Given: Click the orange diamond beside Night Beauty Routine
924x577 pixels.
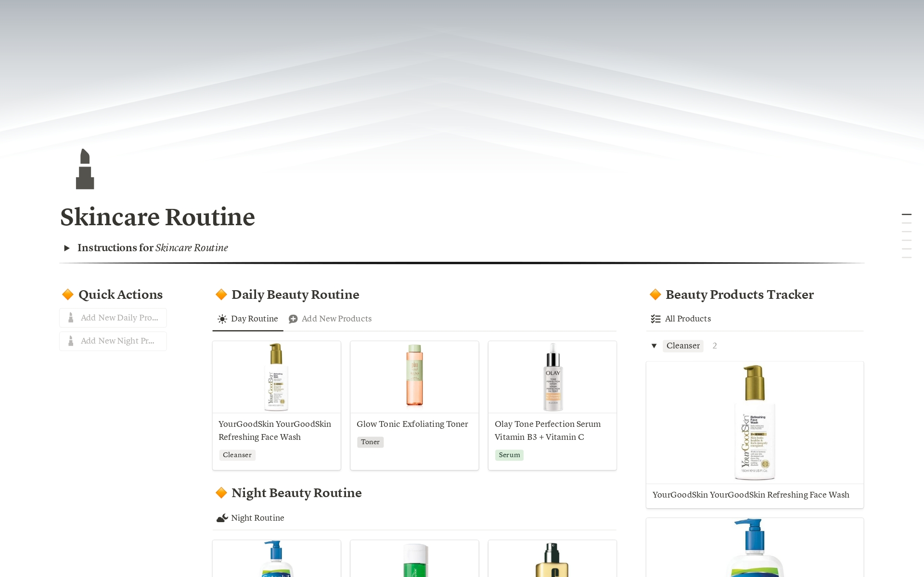Looking at the screenshot, I should [221, 493].
